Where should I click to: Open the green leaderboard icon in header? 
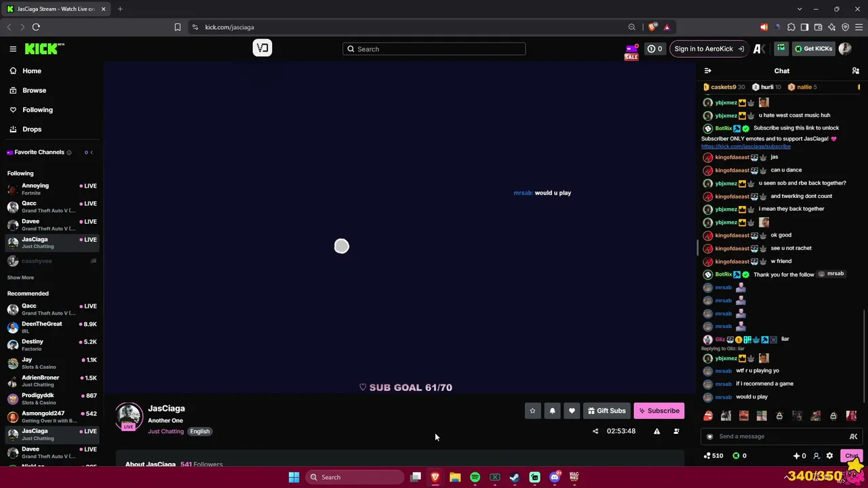[781, 48]
